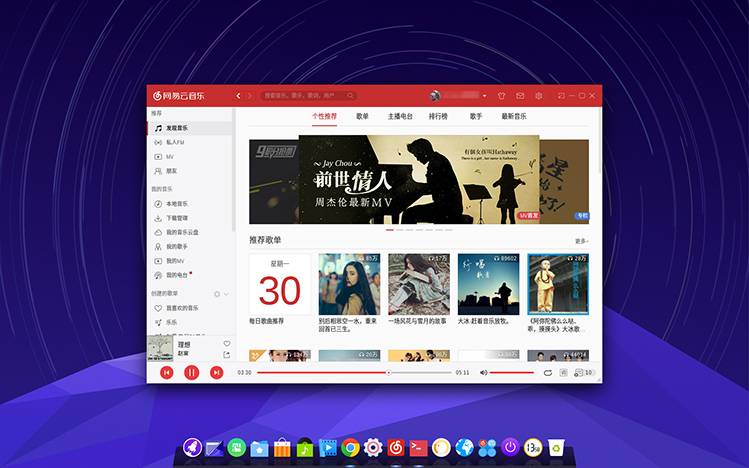Screen dimensions: 749x468
Task: Mute the volume speaker icon
Action: click(483, 372)
